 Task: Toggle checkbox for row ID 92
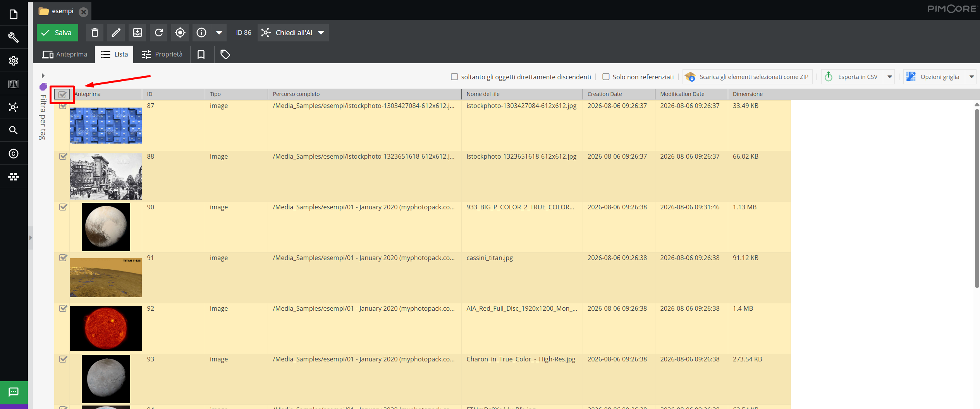[x=63, y=308]
